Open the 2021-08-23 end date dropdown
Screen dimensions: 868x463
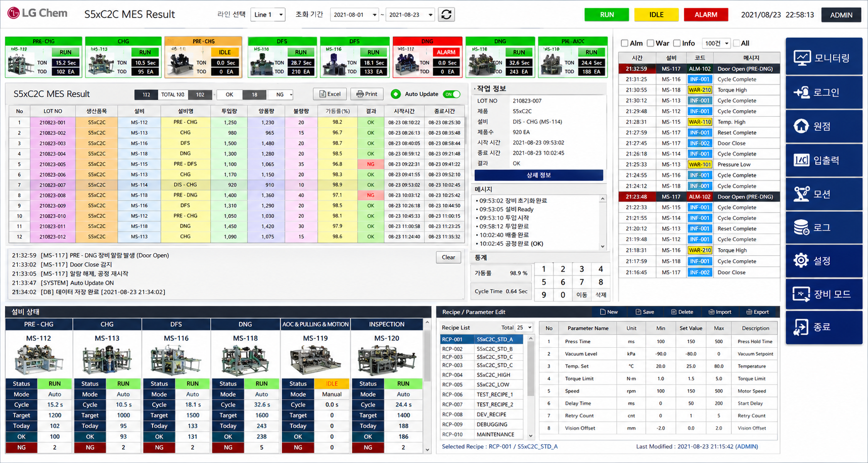[410, 15]
